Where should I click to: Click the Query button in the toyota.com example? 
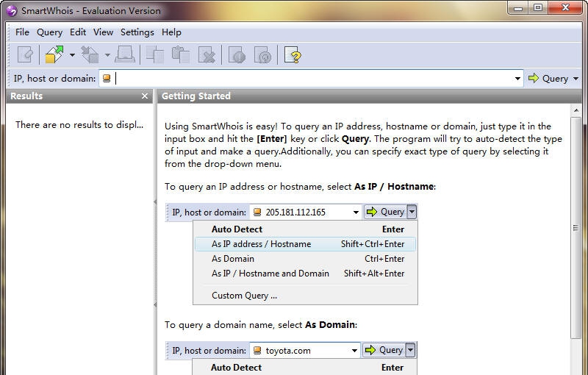coord(384,350)
